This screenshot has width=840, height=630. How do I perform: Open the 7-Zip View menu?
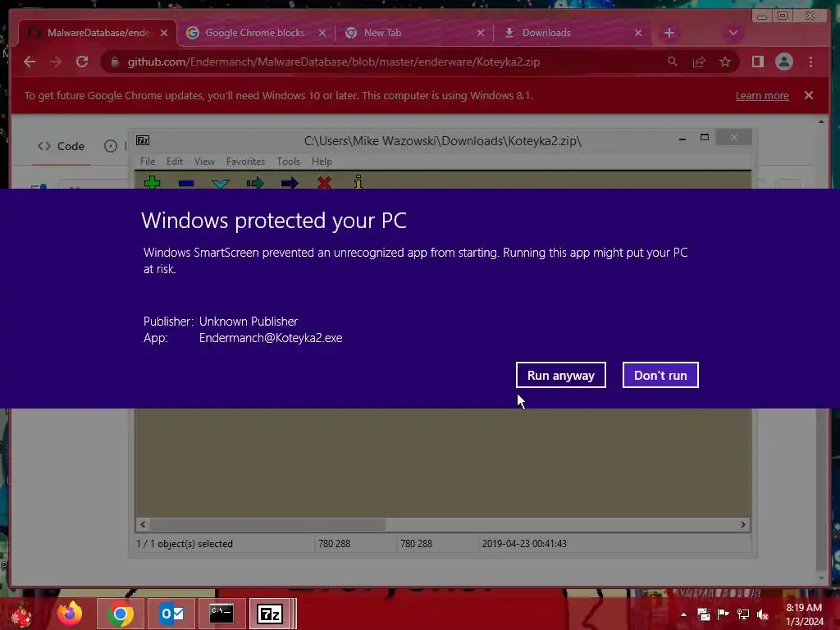tap(204, 162)
